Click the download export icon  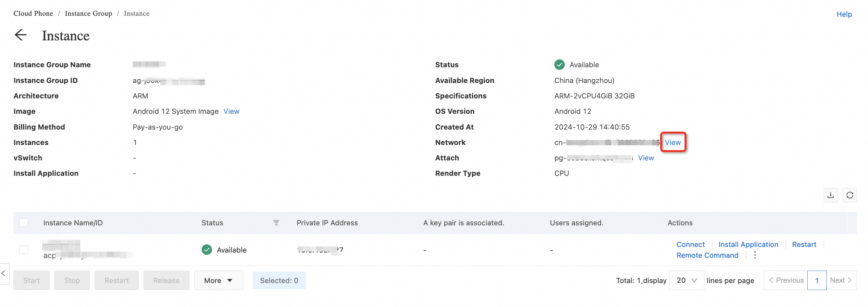tap(830, 195)
